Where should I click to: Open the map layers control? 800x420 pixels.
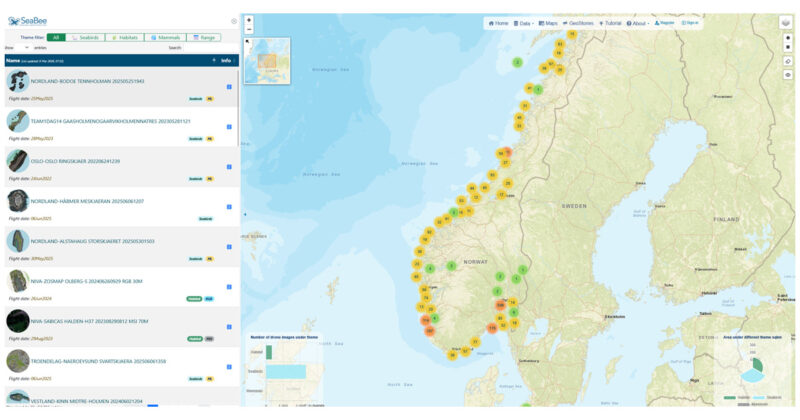tap(787, 22)
